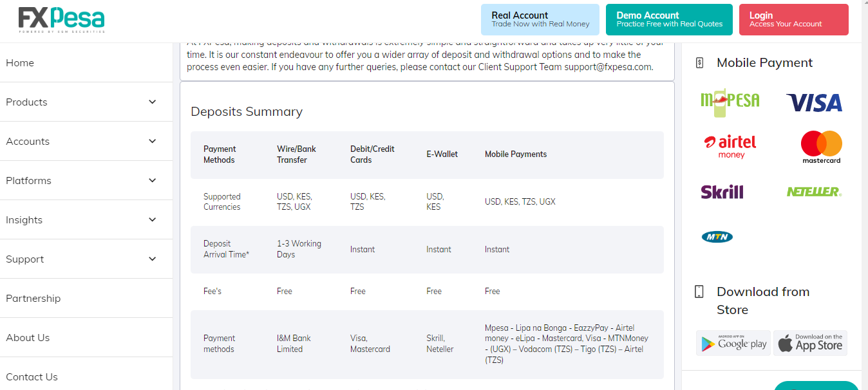Choose the Mastercard logo

tap(821, 147)
